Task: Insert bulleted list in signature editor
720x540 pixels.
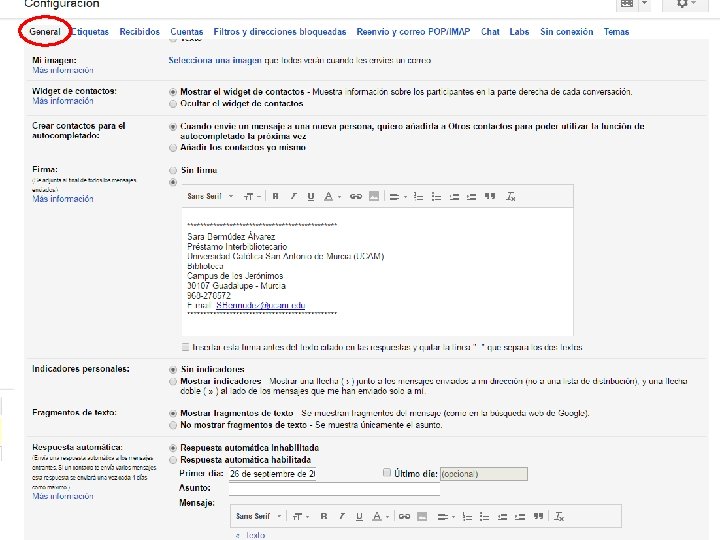Action: (436, 197)
